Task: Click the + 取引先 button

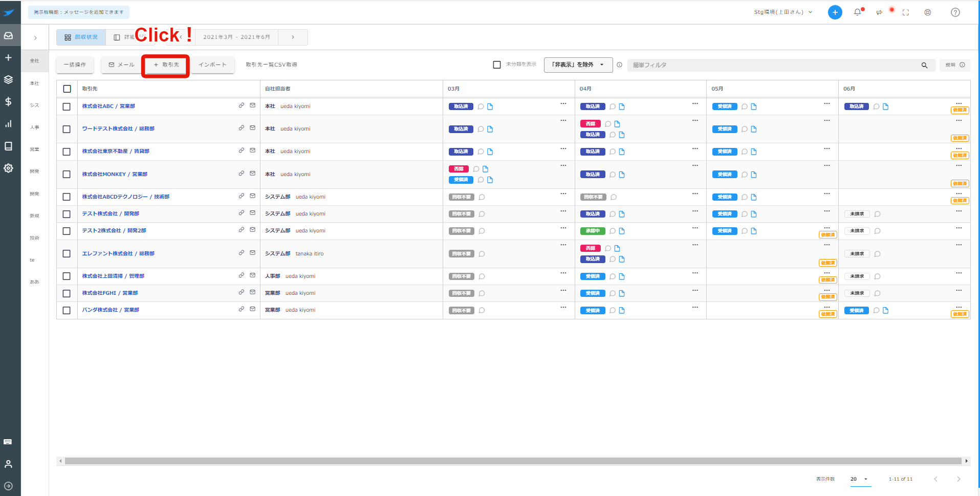Action: (x=166, y=65)
